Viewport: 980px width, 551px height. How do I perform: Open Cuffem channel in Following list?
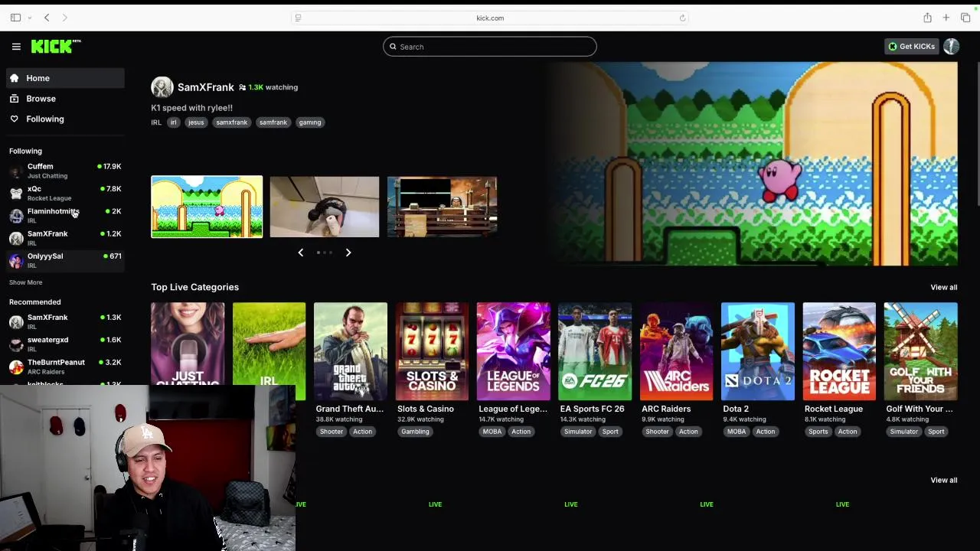tap(65, 171)
